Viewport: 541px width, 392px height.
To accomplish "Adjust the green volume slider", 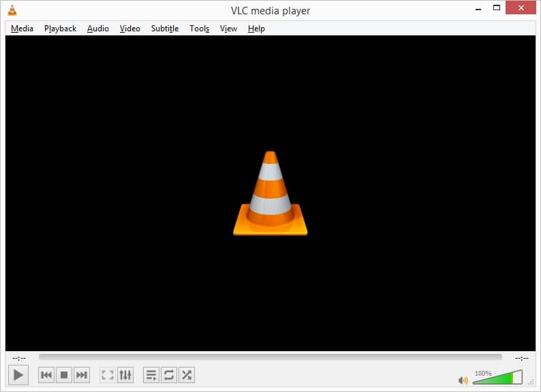I will pos(497,378).
